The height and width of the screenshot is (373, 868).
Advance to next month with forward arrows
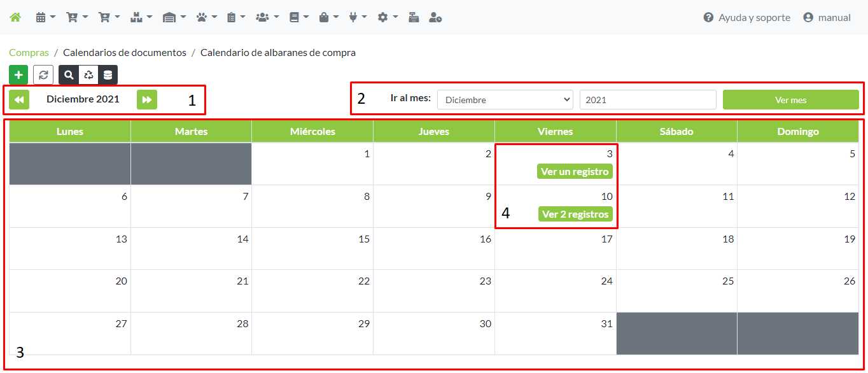147,100
